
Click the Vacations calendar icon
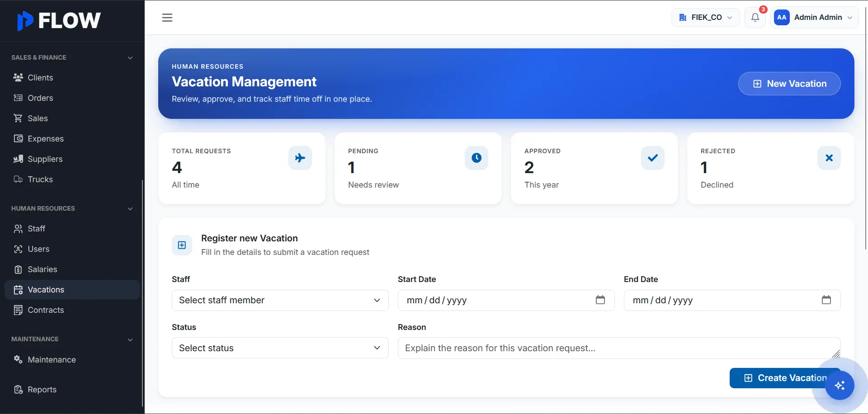(18, 290)
